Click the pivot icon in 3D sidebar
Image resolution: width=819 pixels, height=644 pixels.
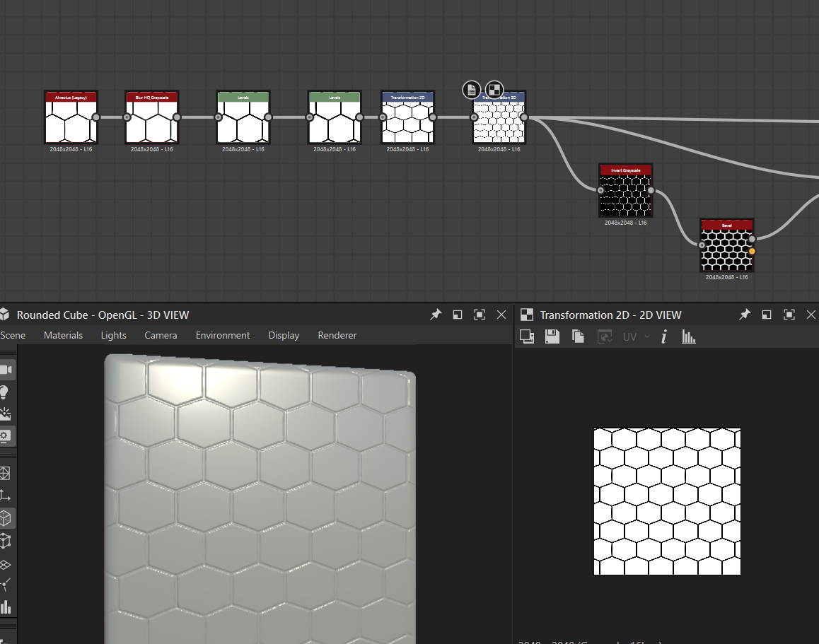(5, 585)
